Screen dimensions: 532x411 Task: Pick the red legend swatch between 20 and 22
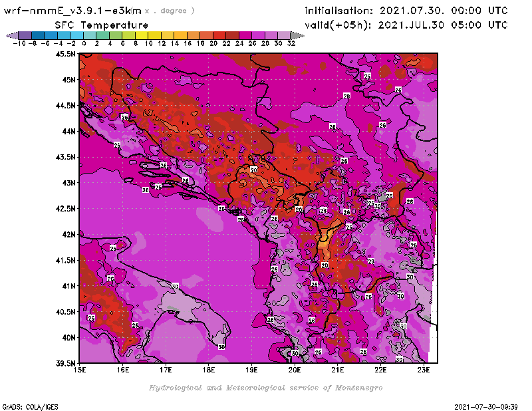(x=219, y=35)
